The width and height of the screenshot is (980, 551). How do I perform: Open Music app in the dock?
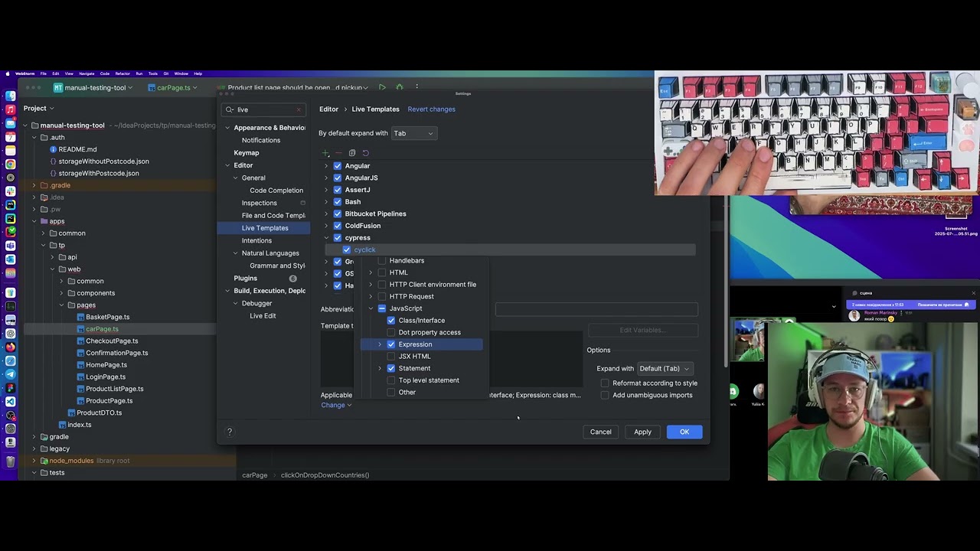[x=10, y=110]
